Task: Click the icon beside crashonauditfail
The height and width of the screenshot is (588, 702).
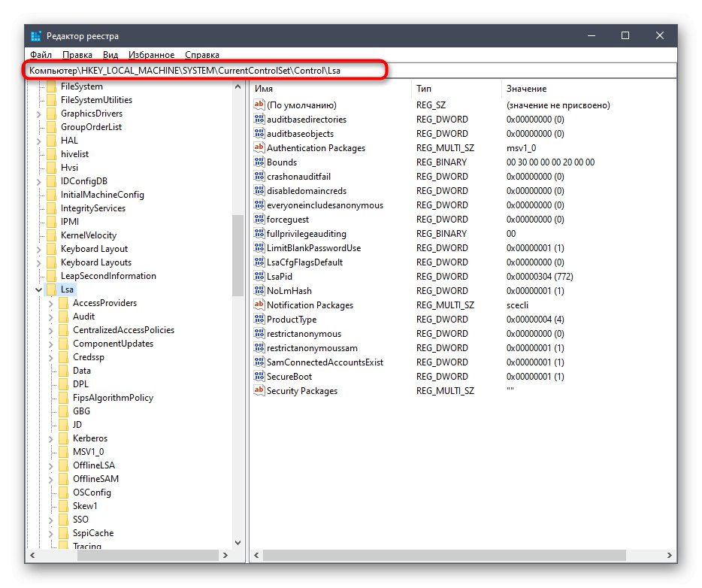Action: click(x=259, y=176)
